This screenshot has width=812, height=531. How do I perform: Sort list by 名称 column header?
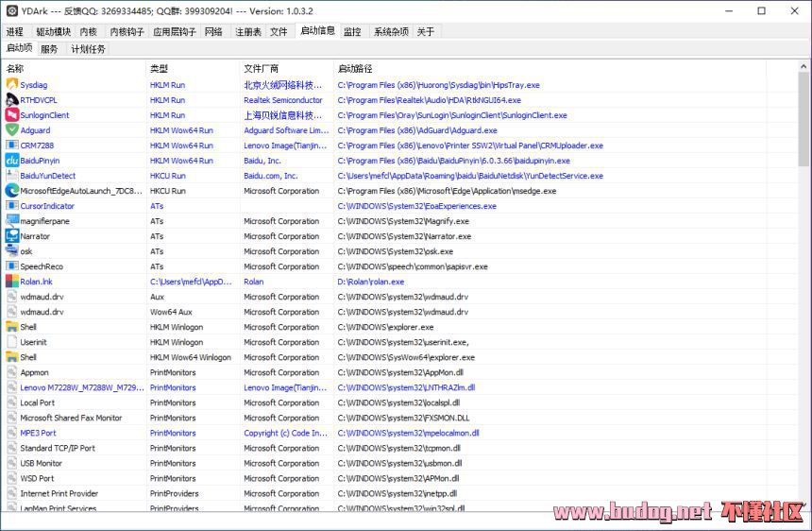[16, 69]
